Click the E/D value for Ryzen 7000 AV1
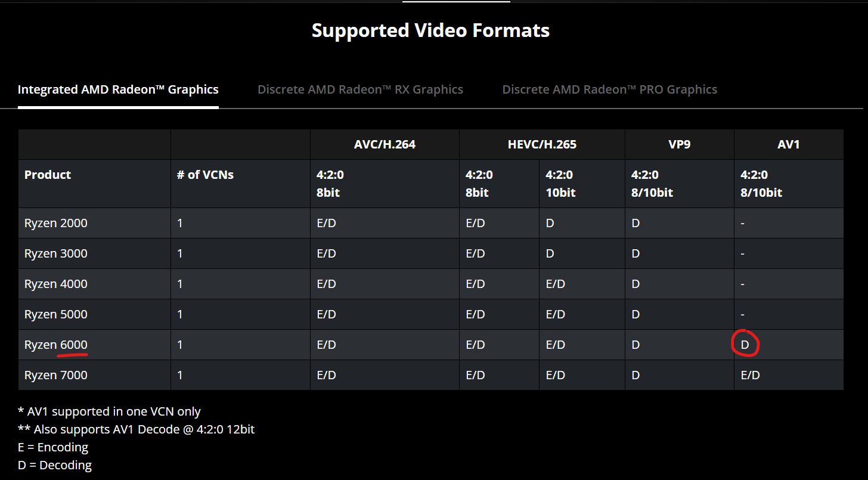This screenshot has height=480, width=868. pos(750,375)
